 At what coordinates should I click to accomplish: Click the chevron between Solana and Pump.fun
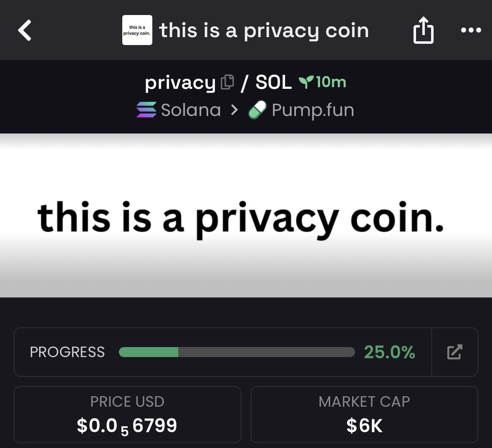[x=235, y=110]
